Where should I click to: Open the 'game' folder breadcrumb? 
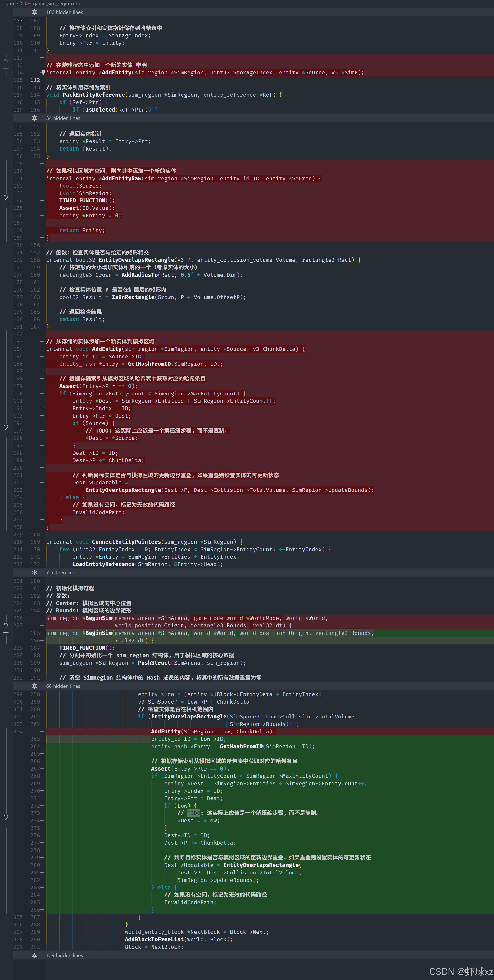click(x=12, y=3)
